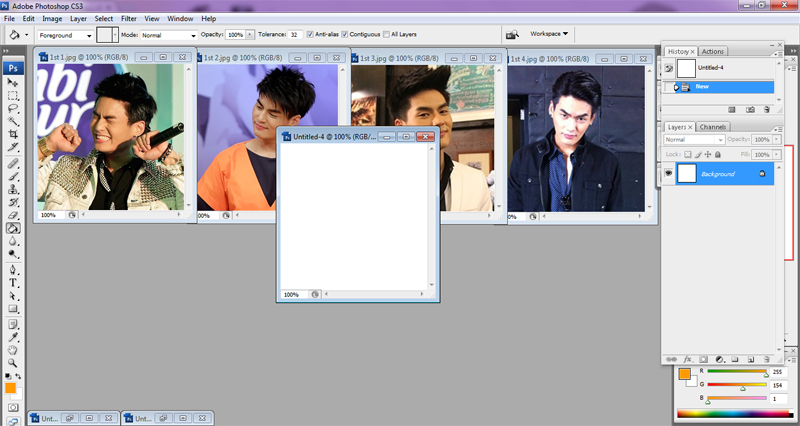Image resolution: width=800 pixels, height=426 pixels.
Task: Switch to the Actions tab
Action: click(712, 52)
